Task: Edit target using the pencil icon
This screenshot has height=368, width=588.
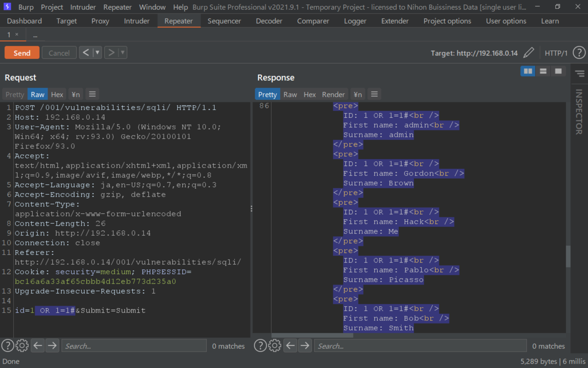Action: [x=529, y=53]
